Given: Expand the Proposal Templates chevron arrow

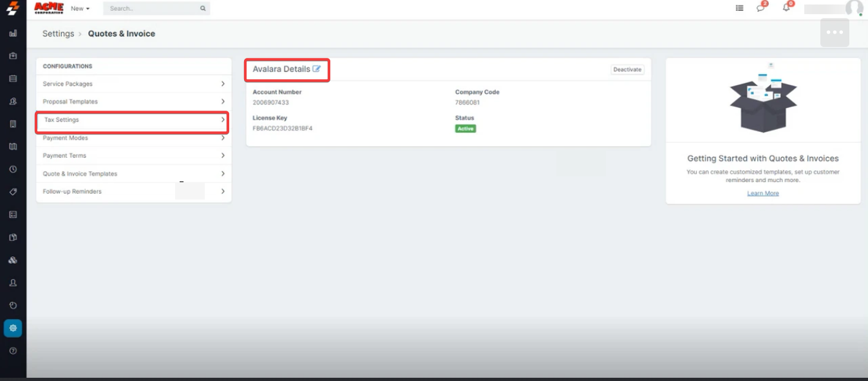Looking at the screenshot, I should pos(223,102).
